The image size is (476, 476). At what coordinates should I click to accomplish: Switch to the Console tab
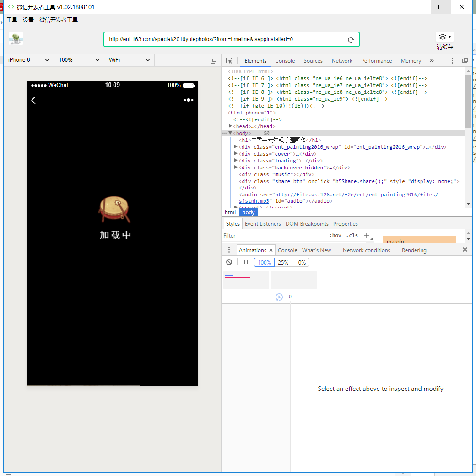pyautogui.click(x=285, y=61)
